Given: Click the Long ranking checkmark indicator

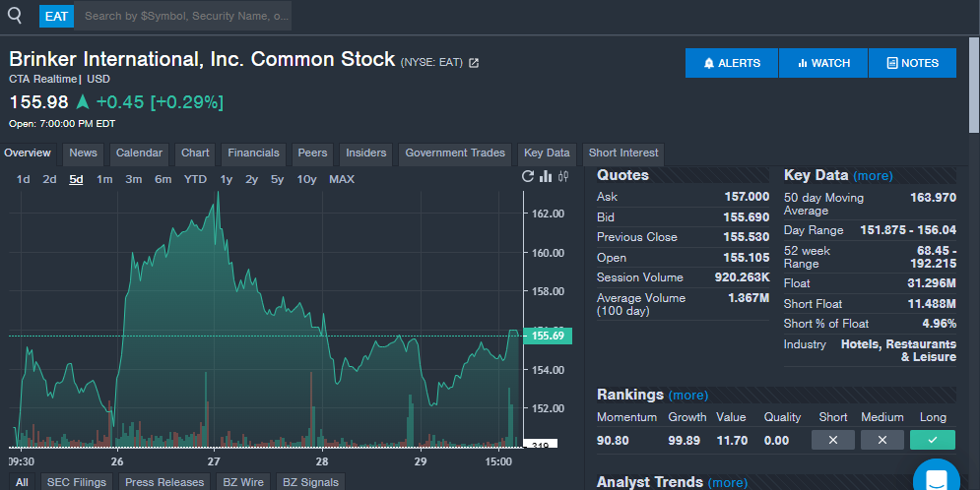Looking at the screenshot, I should coord(933,440).
